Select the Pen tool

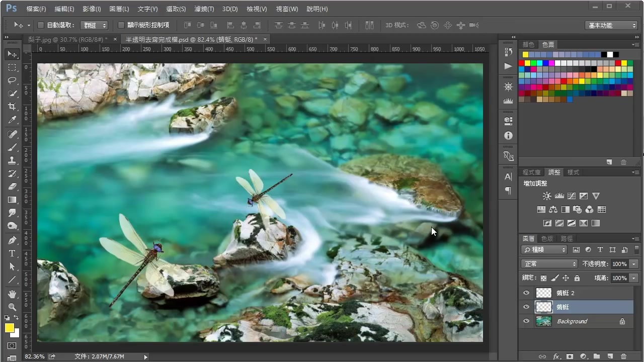click(13, 240)
